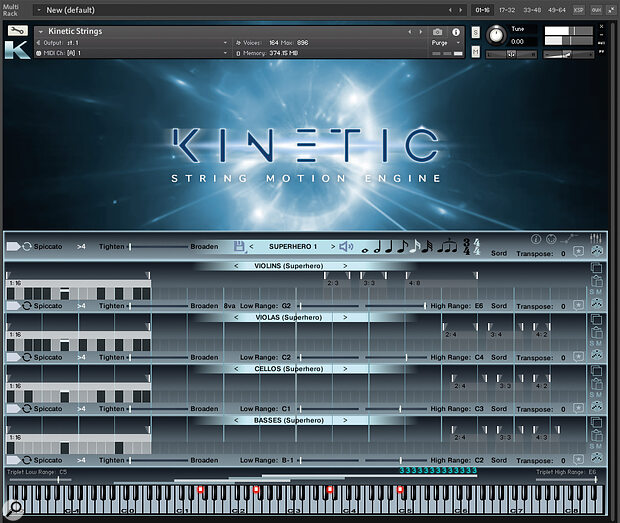The height and width of the screenshot is (523, 620).
Task: Go to the next VIOLAS (Superhero) pattern
Action: 345,317
